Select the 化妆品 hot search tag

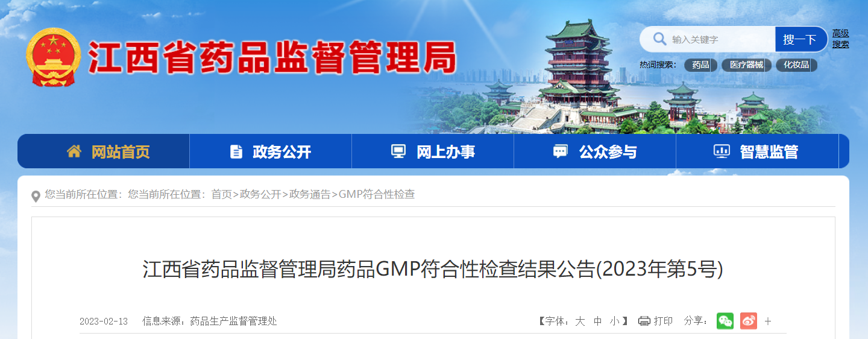pos(797,65)
